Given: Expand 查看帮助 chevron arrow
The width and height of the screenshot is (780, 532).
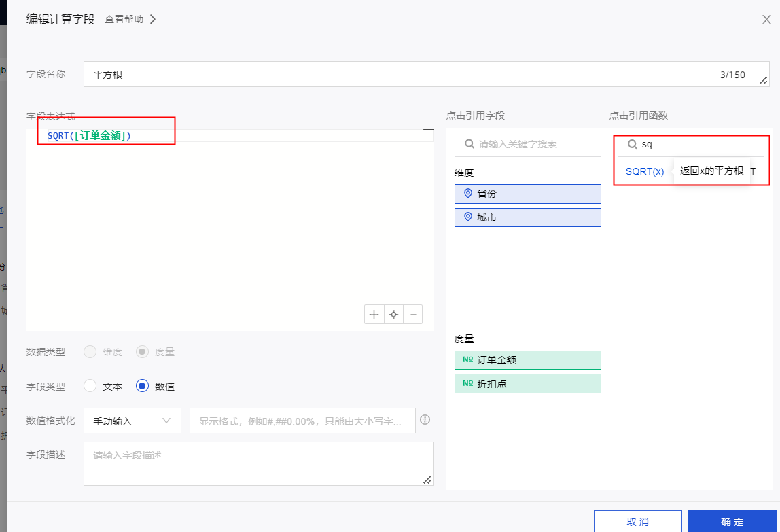Looking at the screenshot, I should coord(153,19).
